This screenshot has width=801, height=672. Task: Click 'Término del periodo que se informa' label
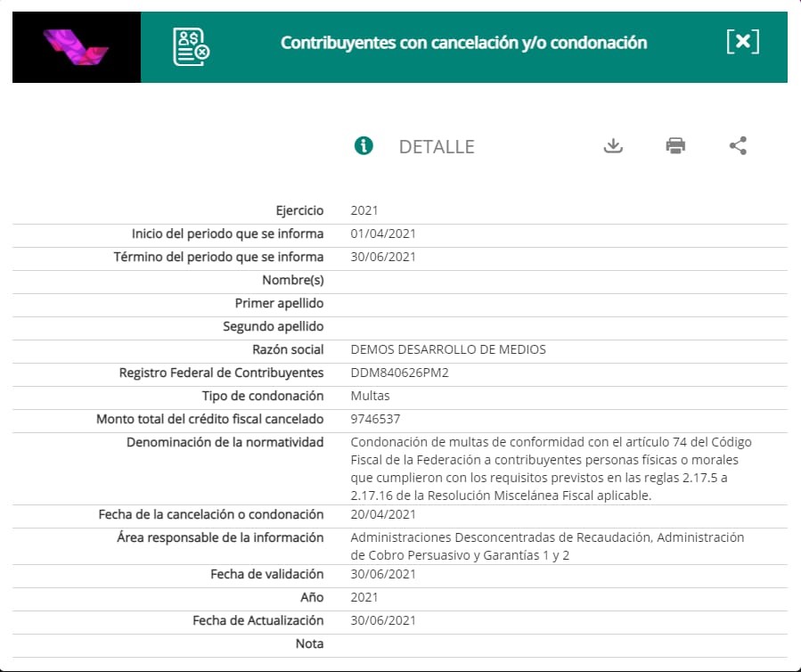(x=218, y=257)
